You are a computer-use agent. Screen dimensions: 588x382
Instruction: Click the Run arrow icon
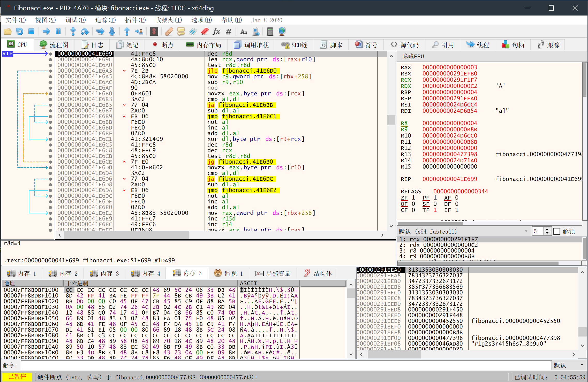tap(47, 32)
